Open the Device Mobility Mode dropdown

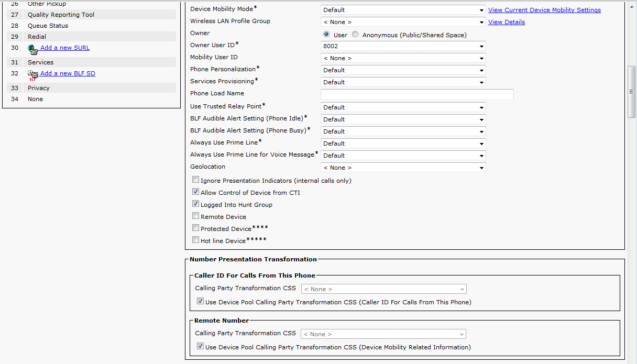pyautogui.click(x=403, y=10)
